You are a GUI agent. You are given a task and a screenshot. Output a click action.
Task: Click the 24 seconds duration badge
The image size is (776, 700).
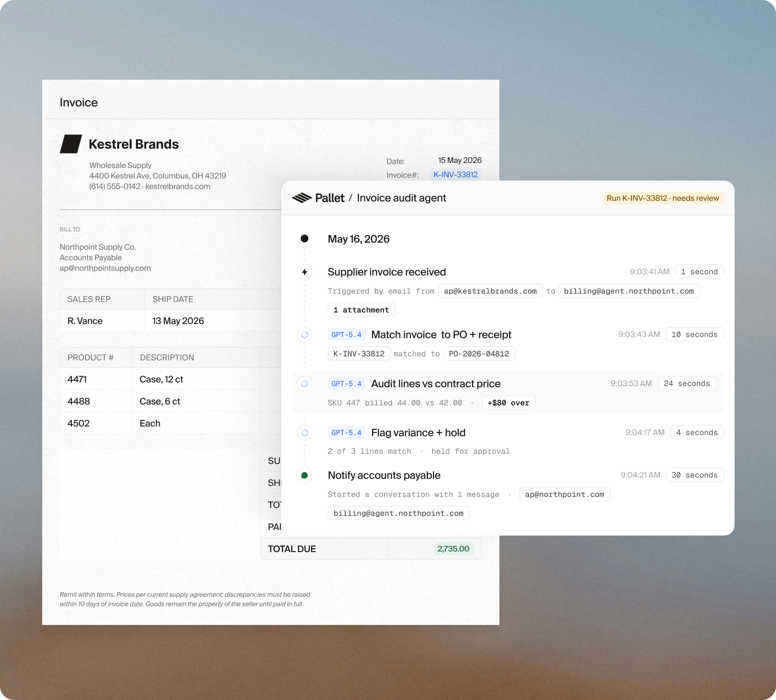687,383
